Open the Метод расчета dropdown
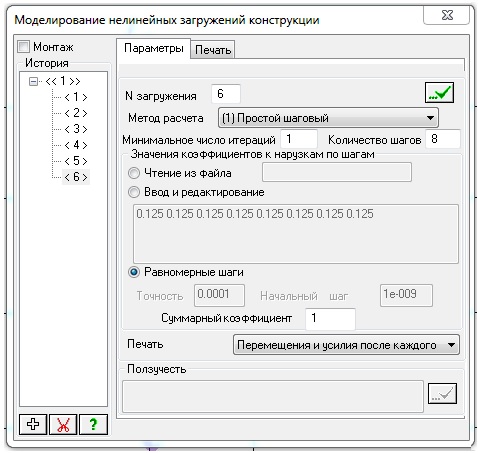 click(328, 118)
